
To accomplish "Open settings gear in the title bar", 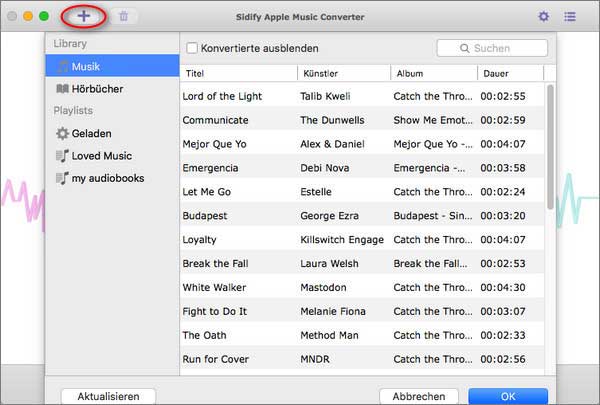I will click(x=543, y=16).
